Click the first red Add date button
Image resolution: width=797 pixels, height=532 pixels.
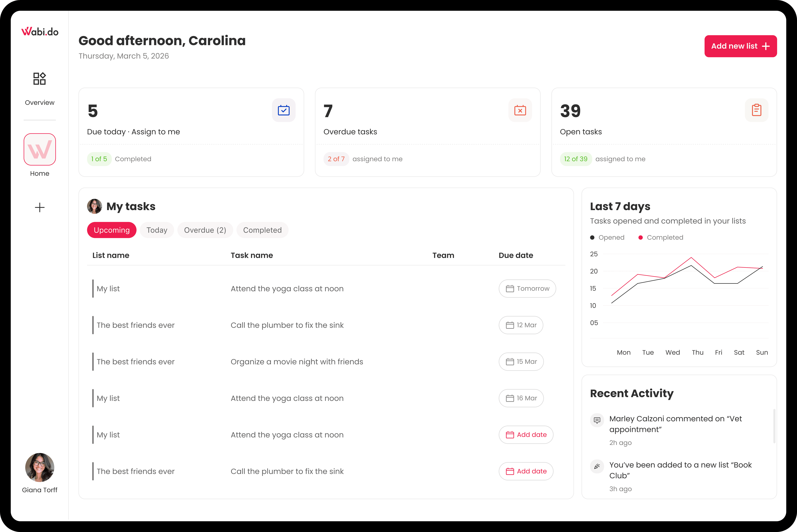tap(526, 435)
